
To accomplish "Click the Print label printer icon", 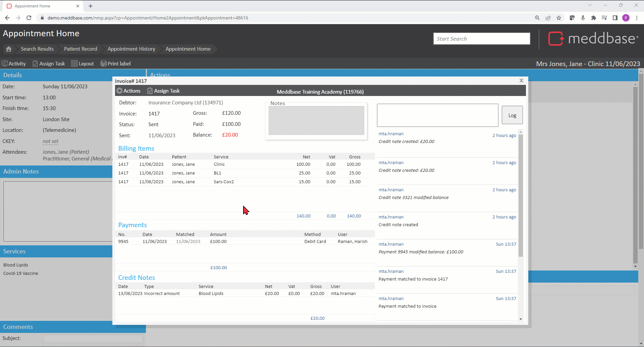I will coord(104,63).
